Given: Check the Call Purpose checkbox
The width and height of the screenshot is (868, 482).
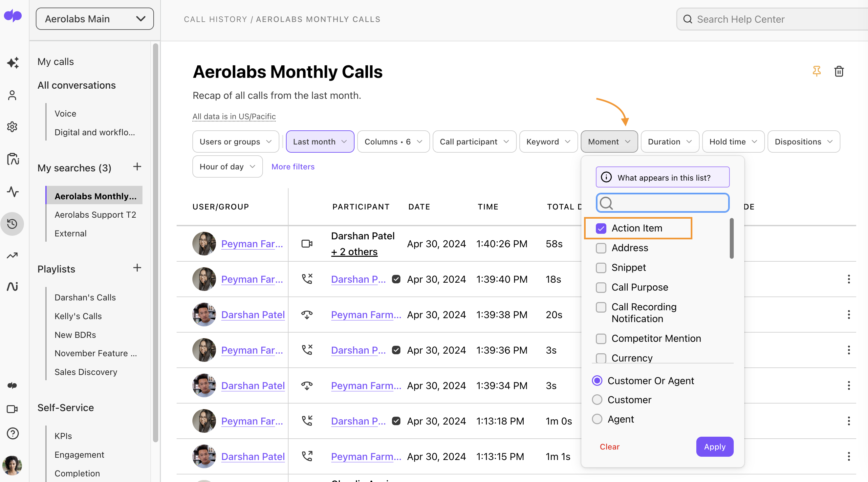Looking at the screenshot, I should [601, 288].
